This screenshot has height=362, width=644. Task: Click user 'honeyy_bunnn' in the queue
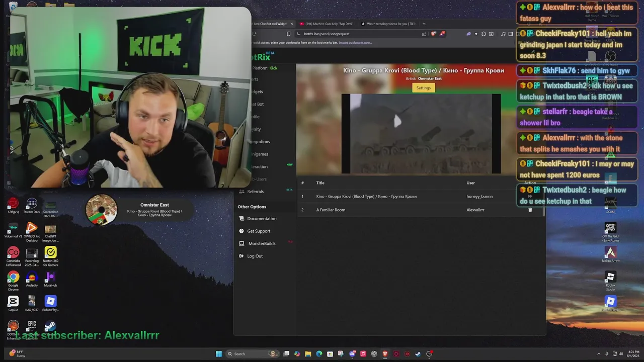tap(479, 197)
